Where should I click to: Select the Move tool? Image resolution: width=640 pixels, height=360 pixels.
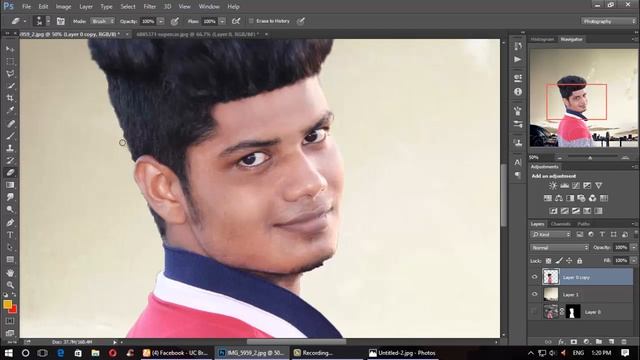[x=10, y=49]
